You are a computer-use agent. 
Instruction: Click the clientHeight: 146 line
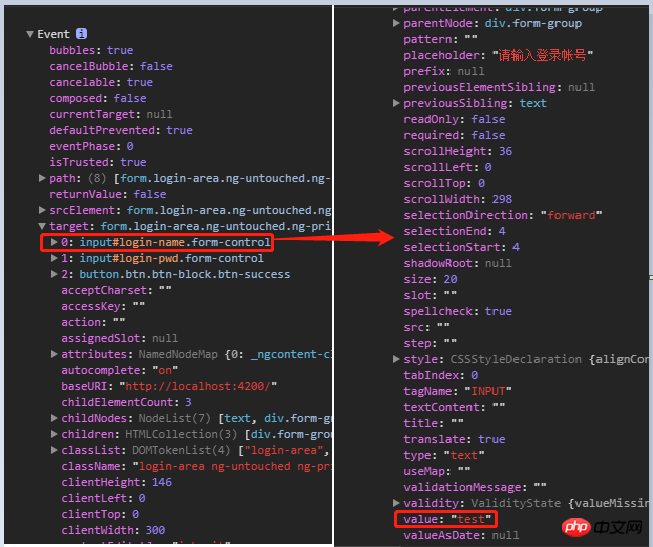(116, 482)
